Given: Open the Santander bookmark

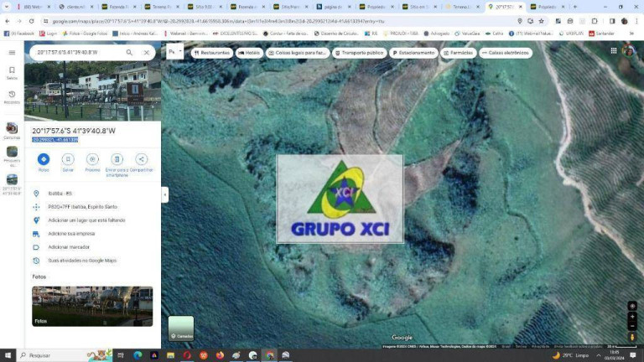Looking at the screenshot, I should pyautogui.click(x=602, y=34).
